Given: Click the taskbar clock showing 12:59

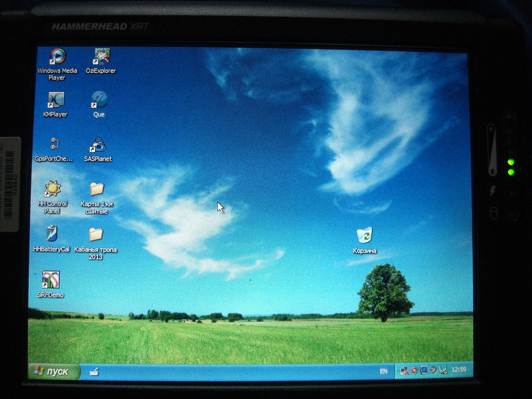Looking at the screenshot, I should (459, 369).
